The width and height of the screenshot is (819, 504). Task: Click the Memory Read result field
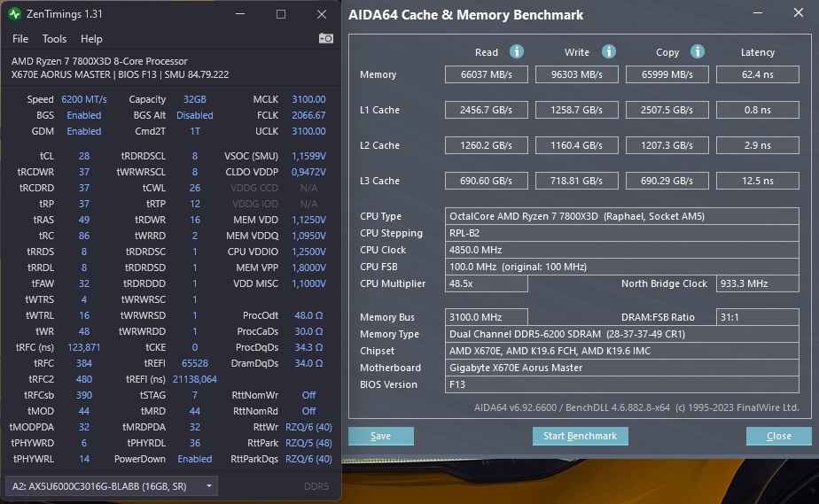click(x=486, y=74)
